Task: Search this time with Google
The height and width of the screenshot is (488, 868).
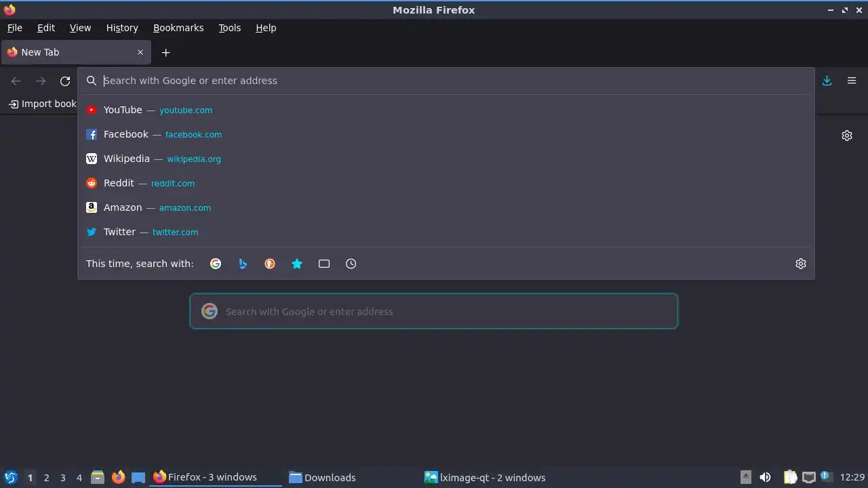Action: (x=216, y=264)
